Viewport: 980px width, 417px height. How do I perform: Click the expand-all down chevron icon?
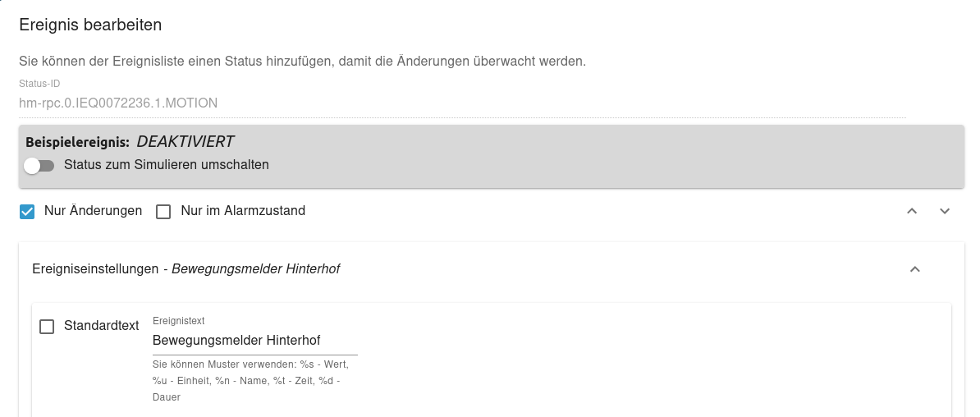[945, 211]
